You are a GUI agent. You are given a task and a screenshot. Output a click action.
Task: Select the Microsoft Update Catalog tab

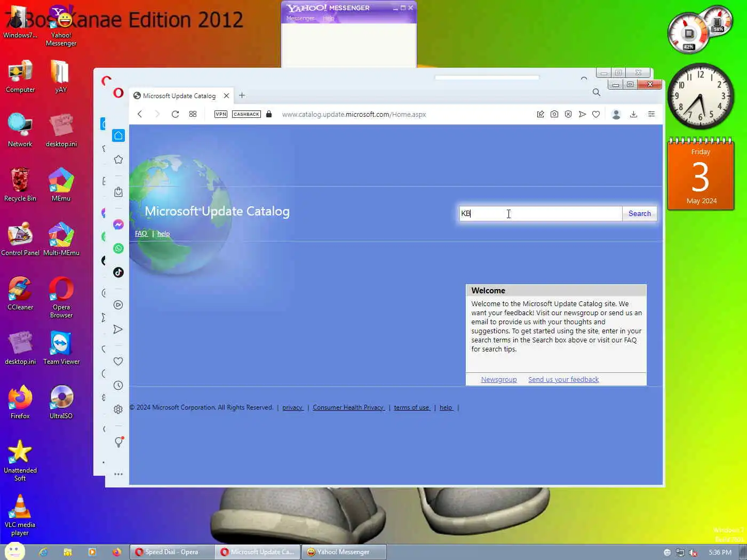coord(180,95)
